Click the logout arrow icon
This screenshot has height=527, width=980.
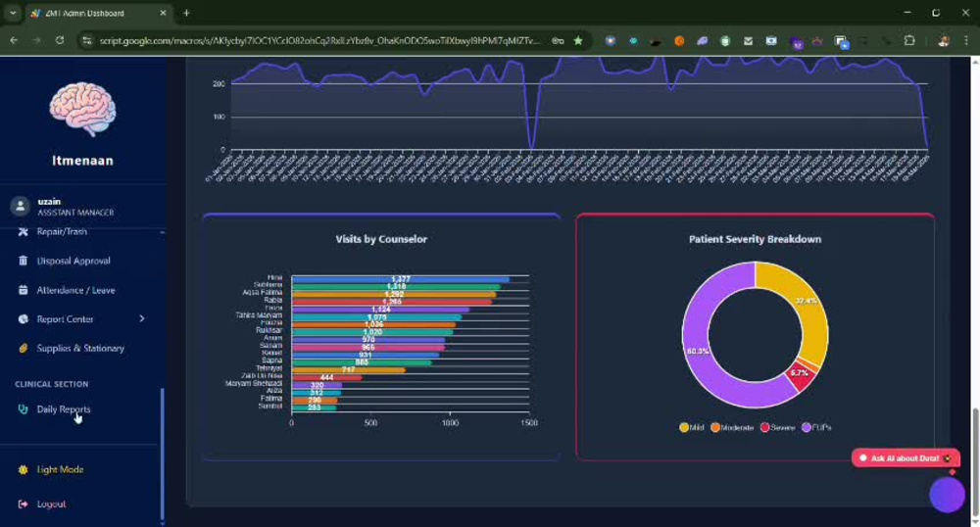[24, 503]
